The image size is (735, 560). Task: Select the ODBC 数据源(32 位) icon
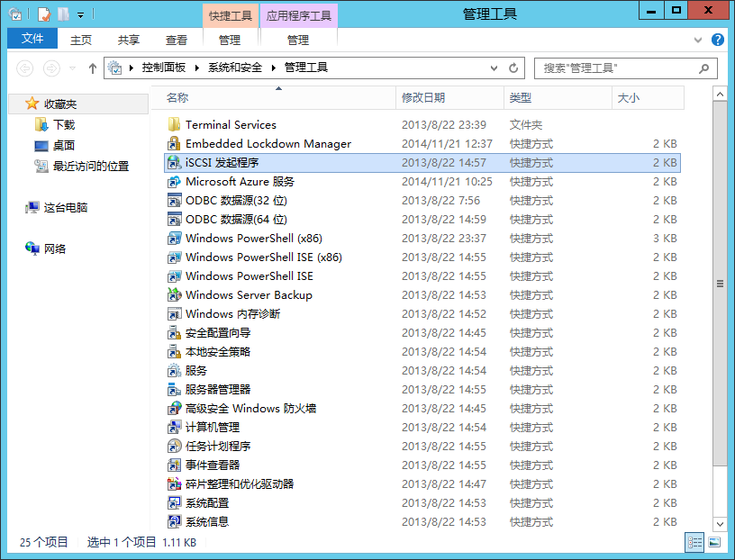(174, 200)
